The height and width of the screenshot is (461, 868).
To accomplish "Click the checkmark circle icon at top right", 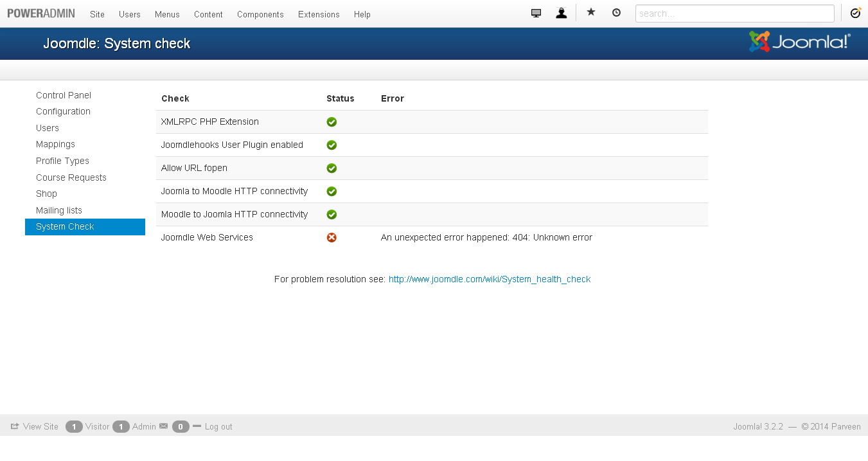I will 855,13.
